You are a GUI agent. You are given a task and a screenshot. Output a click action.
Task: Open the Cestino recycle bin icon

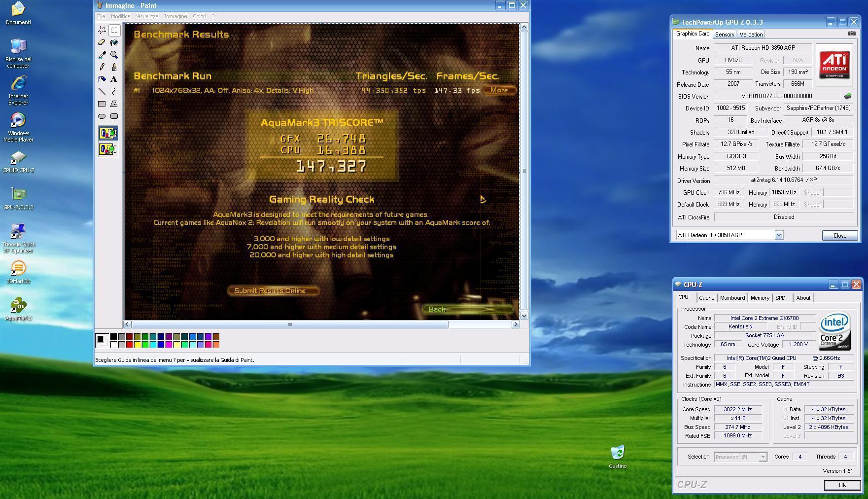click(x=618, y=457)
